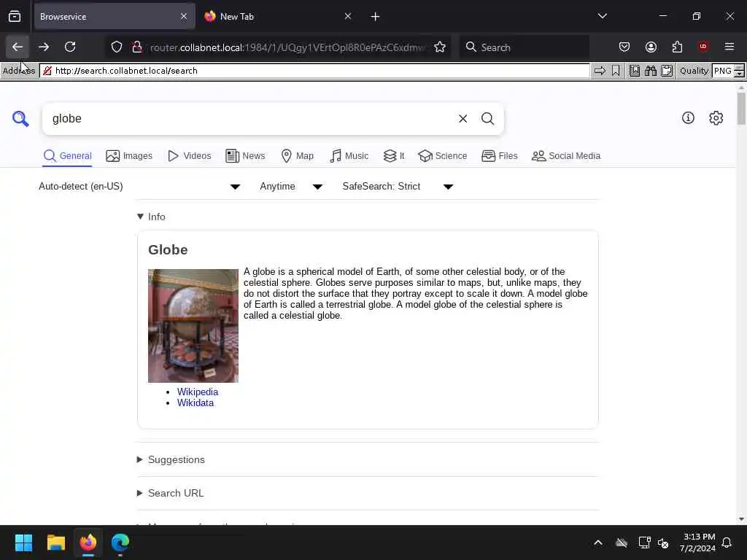Collapse the Info section
Viewport: 747px width, 560px height.
[x=151, y=217]
